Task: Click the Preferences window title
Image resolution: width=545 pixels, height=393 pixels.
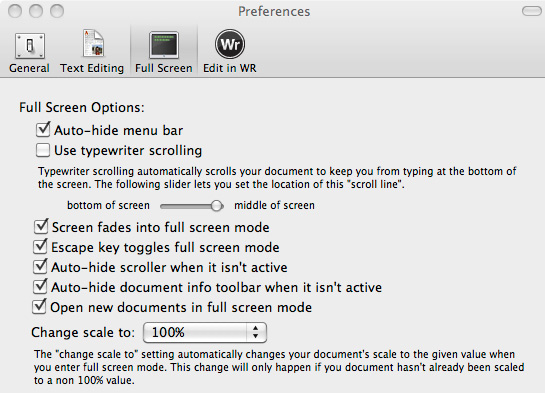Action: (274, 11)
